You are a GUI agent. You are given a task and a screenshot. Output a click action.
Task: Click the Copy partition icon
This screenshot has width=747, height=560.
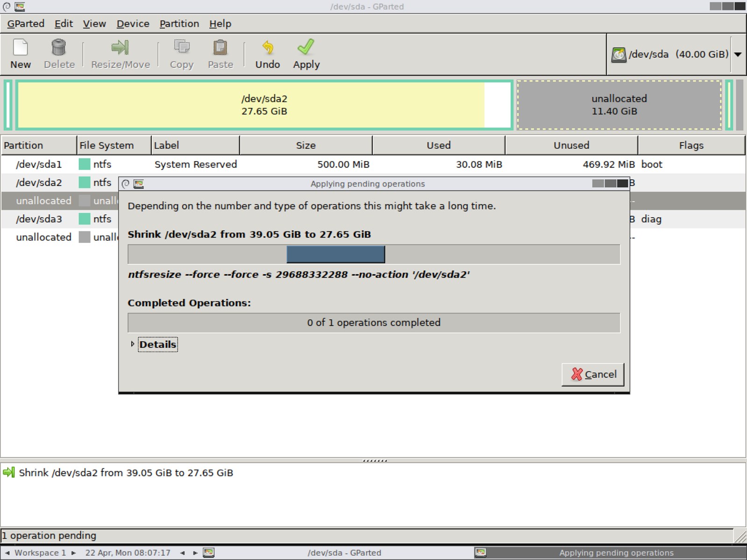(x=182, y=52)
